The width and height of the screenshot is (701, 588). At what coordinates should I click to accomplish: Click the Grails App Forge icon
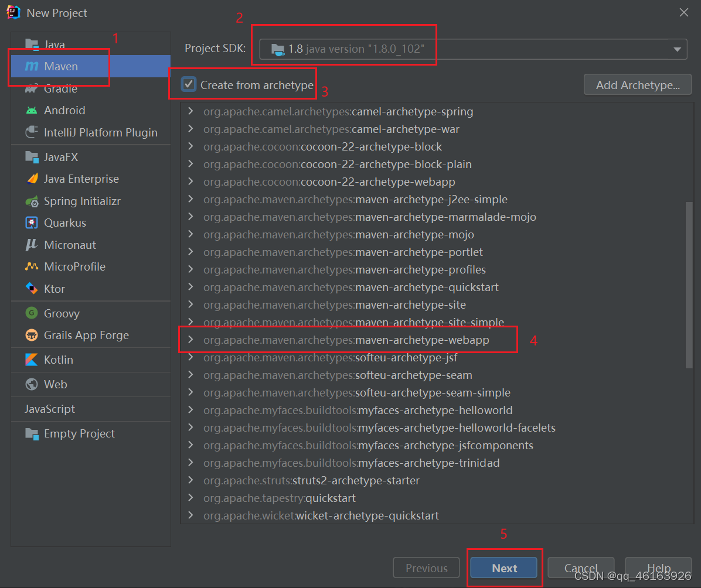point(32,335)
